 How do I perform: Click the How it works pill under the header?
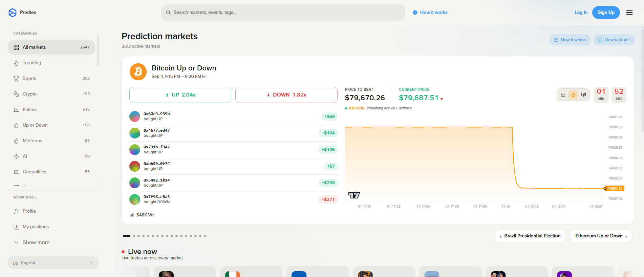click(x=570, y=40)
